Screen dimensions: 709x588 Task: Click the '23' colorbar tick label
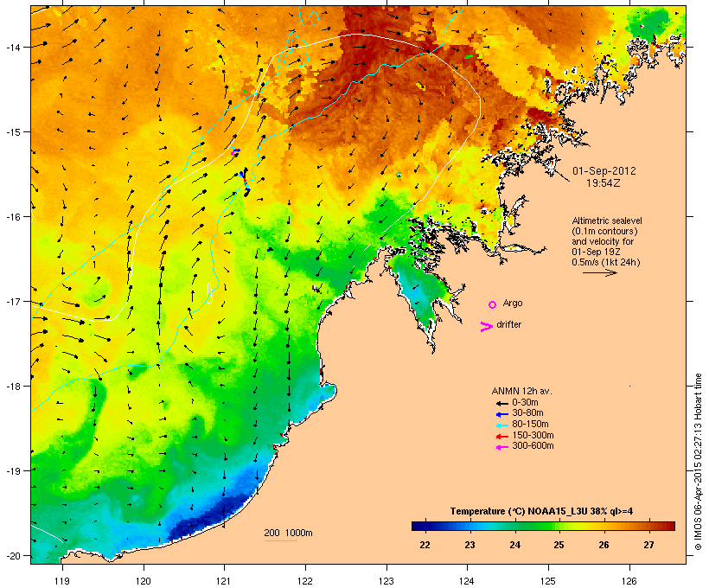[469, 545]
